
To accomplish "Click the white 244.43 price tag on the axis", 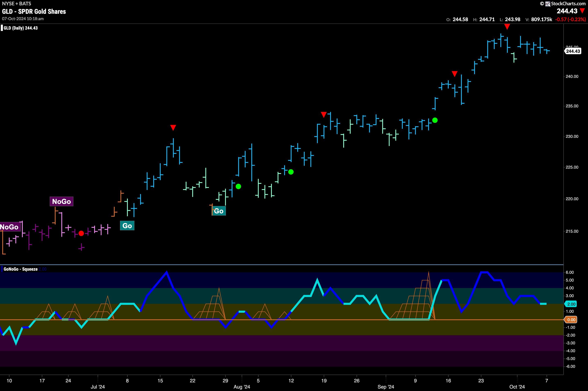I will [573, 51].
